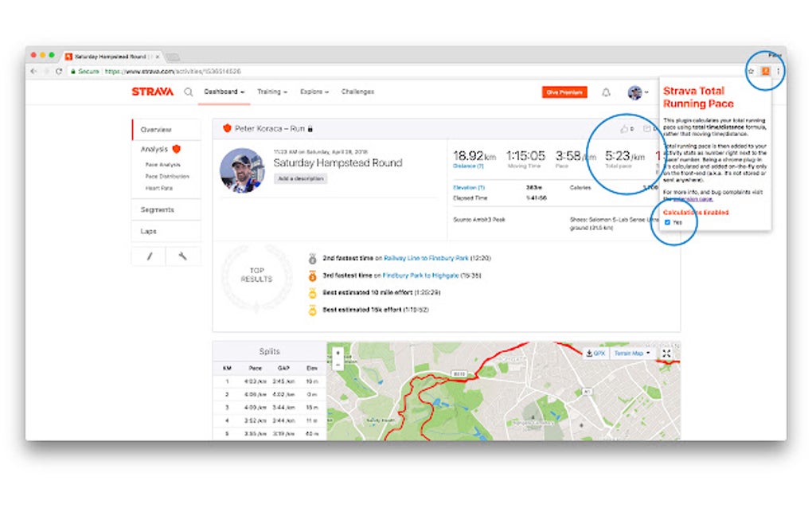Open the Terrain Map style dropdown
The image size is (812, 508).
[633, 353]
